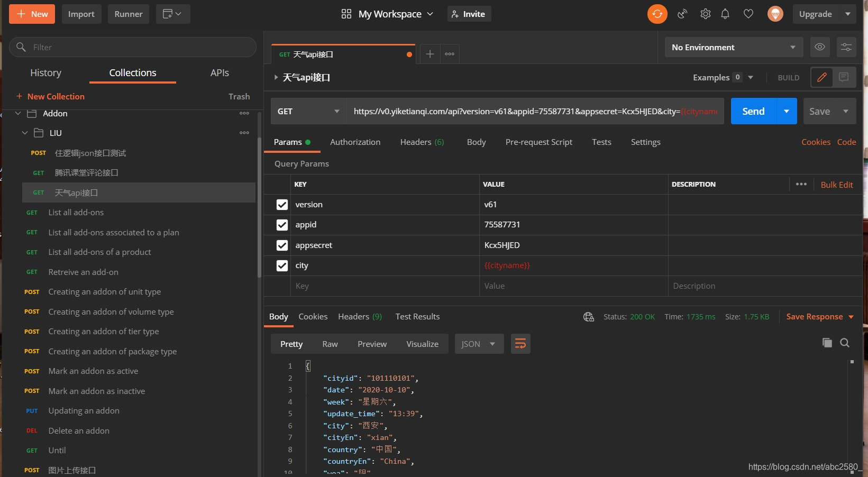Open the JSON format dropdown
868x477 pixels.
(x=479, y=344)
